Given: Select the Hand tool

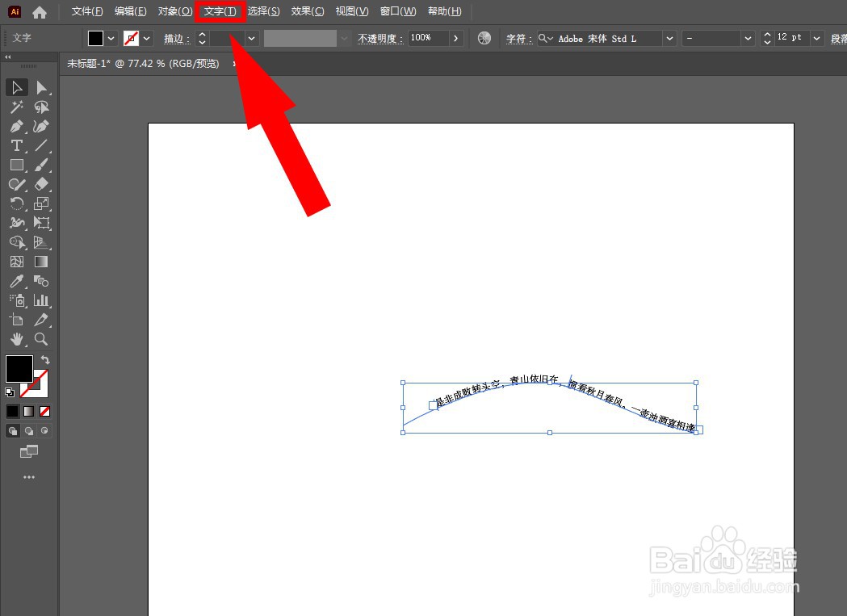Looking at the screenshot, I should pyautogui.click(x=17, y=339).
